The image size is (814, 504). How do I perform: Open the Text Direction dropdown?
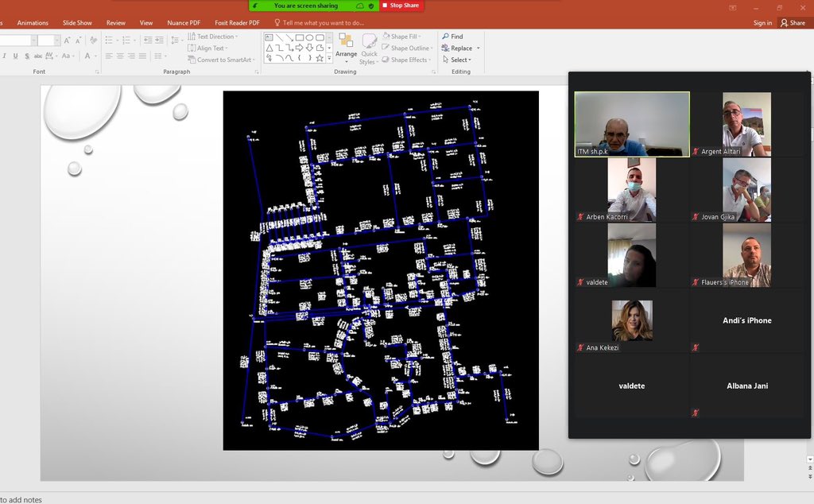213,37
